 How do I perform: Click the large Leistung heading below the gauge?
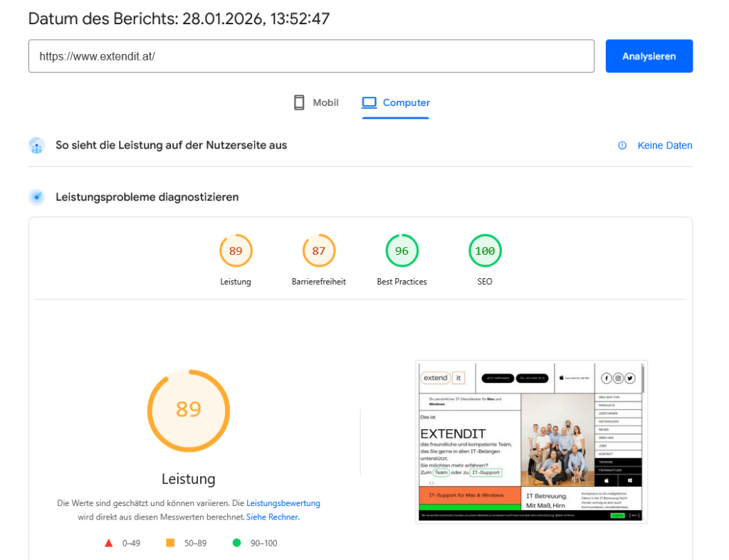point(188,479)
